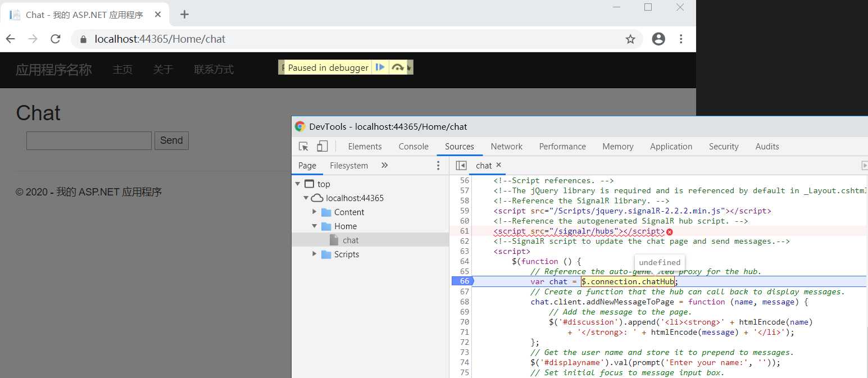Open the Application panel
868x378 pixels.
(671, 146)
